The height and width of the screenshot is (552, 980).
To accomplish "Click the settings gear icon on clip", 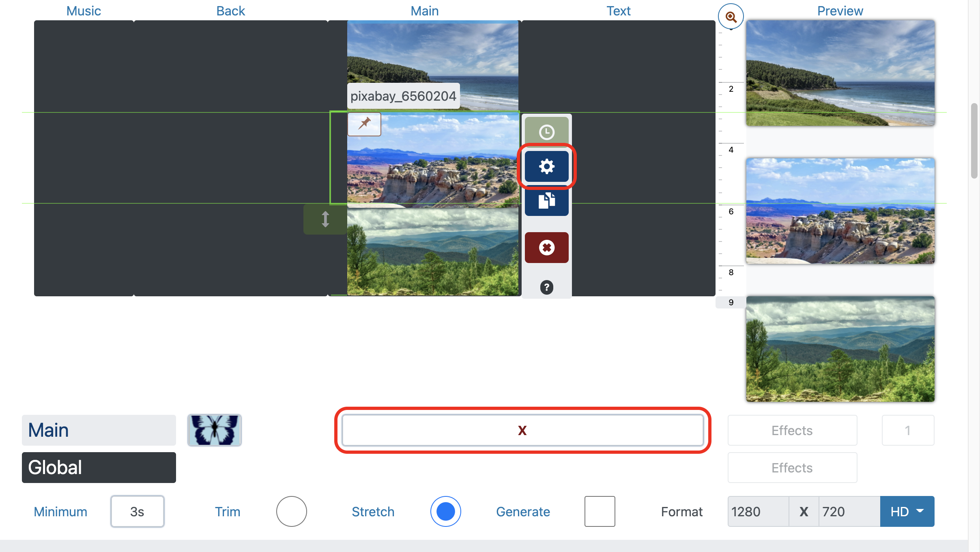I will [x=546, y=166].
